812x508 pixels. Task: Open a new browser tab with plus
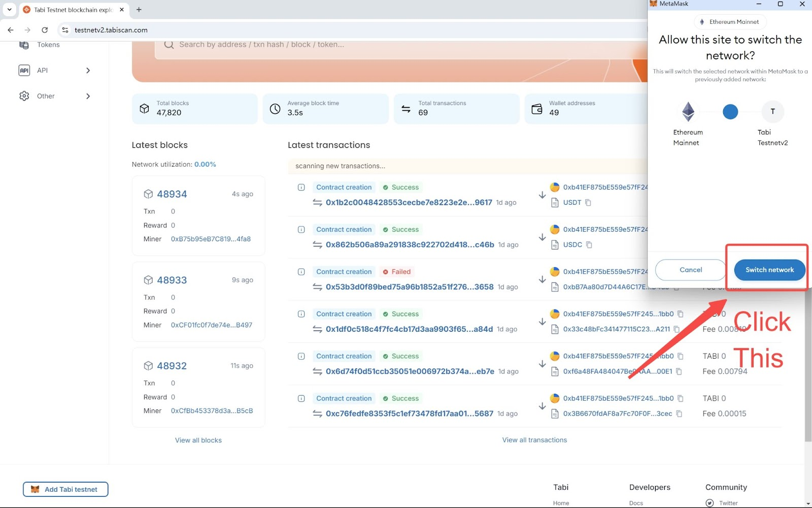click(139, 9)
